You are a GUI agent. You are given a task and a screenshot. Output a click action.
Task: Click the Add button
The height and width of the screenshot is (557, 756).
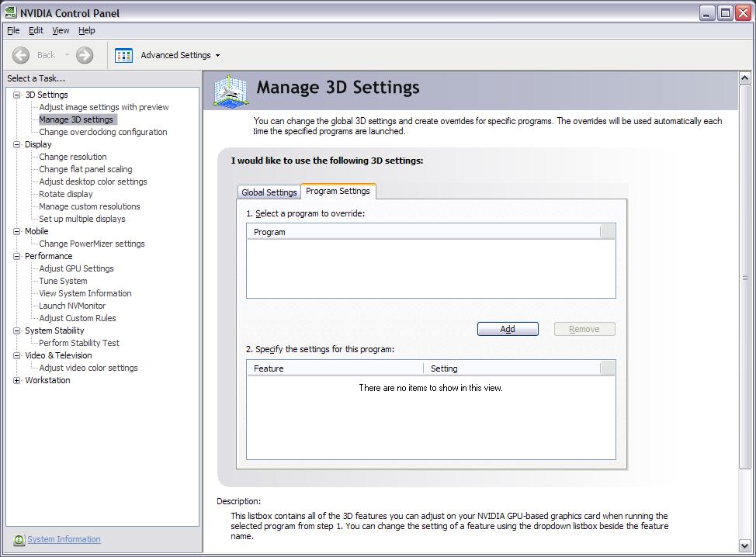508,329
